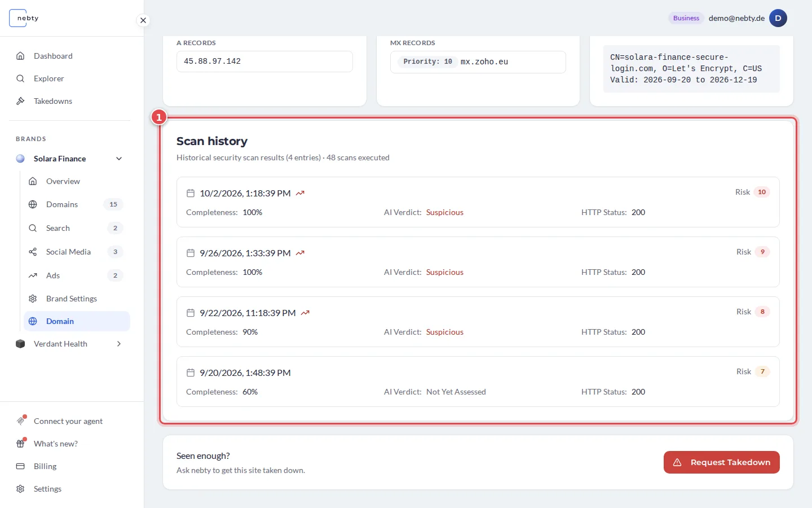This screenshot has height=508, width=812.
Task: Expand the Verdant Health brand chevron
Action: point(119,344)
